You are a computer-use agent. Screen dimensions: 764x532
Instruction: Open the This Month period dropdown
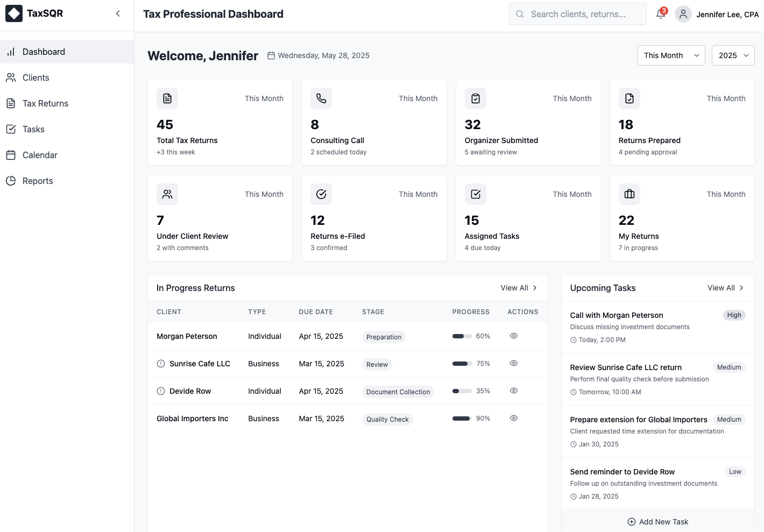[670, 55]
